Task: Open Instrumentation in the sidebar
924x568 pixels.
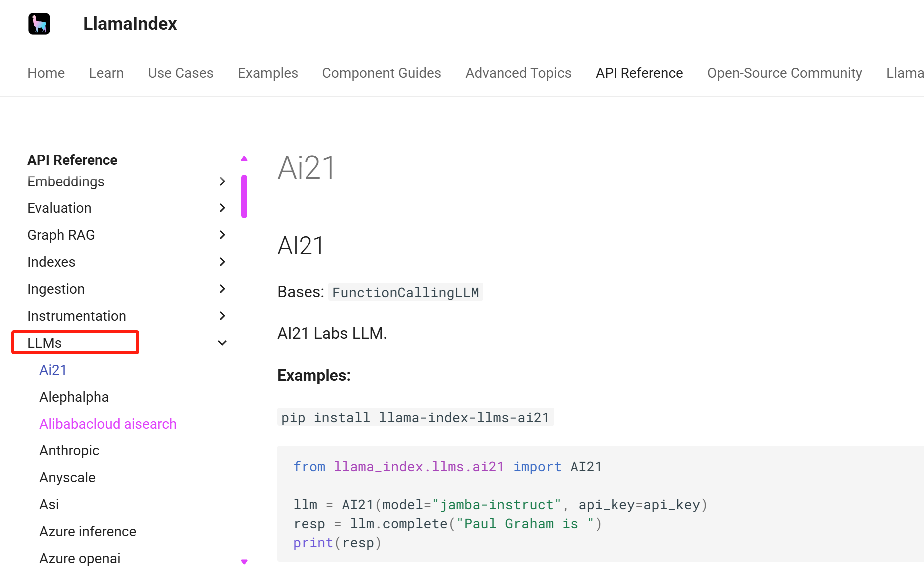Action: (76, 316)
